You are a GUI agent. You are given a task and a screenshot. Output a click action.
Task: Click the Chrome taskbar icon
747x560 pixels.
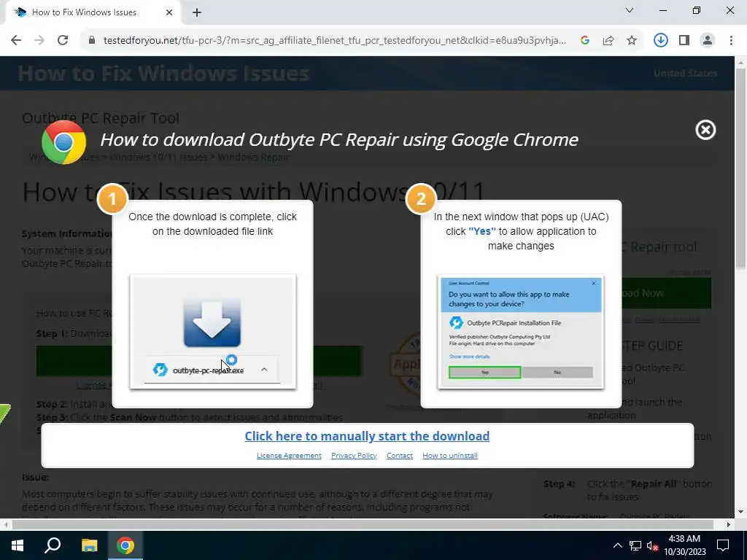tap(125, 545)
